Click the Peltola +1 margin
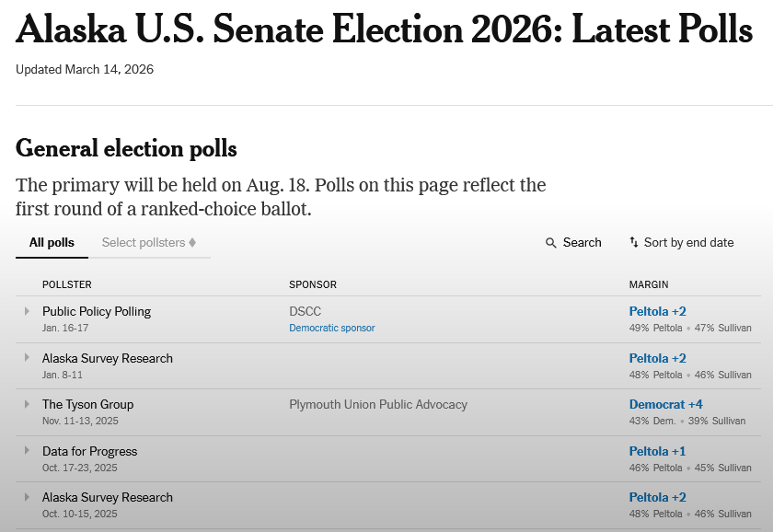Screen dimensions: 773x532 (657, 452)
